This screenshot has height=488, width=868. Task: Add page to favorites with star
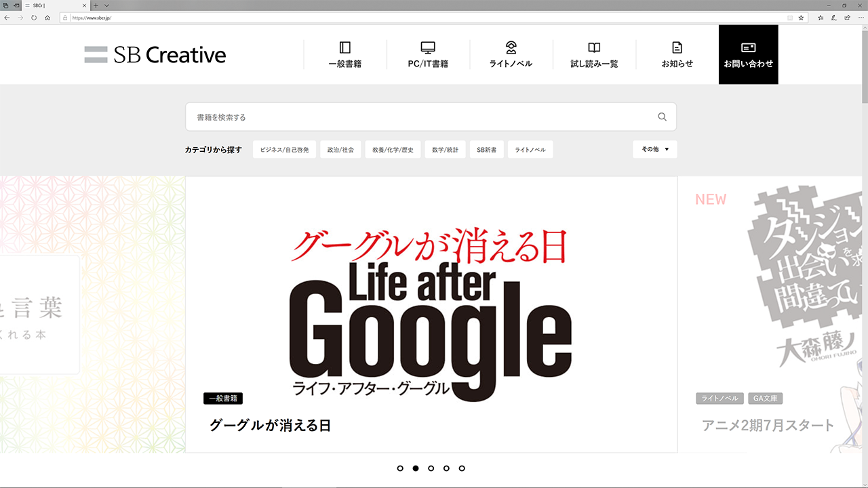(801, 18)
